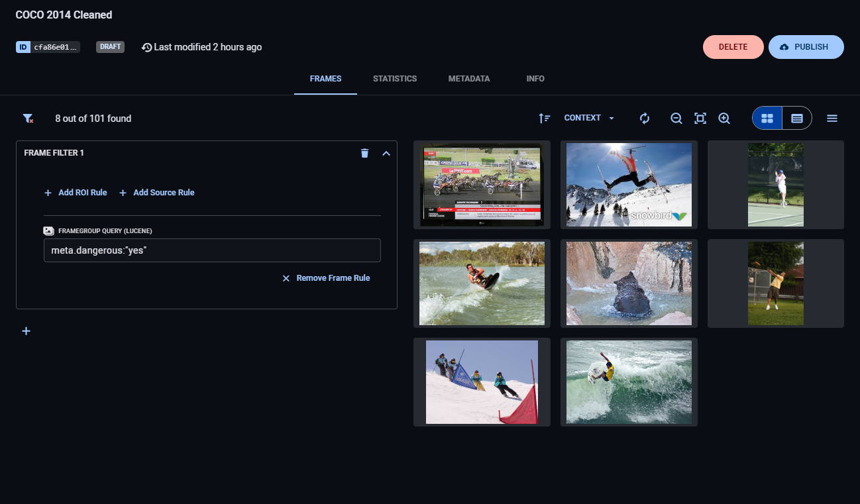Open the sort order icon
The width and height of the screenshot is (860, 504).
click(x=545, y=118)
